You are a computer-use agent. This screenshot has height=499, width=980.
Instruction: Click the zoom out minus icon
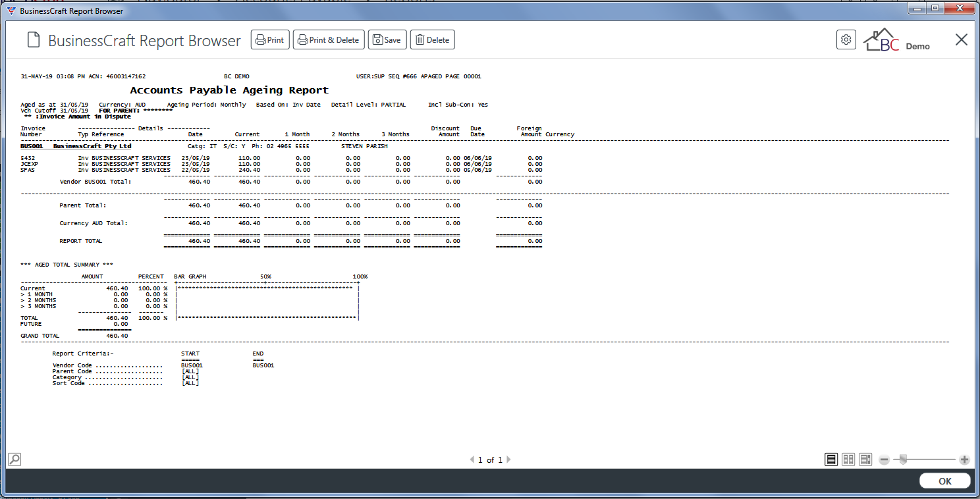[885, 460]
